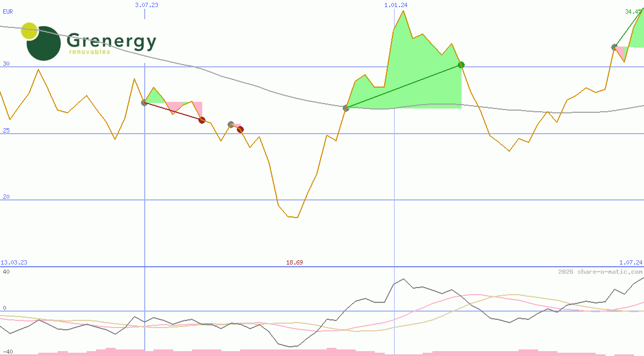Screen dimensions: 644x356
Task: Click the Grenergy renovables company name text
Action: [111, 43]
